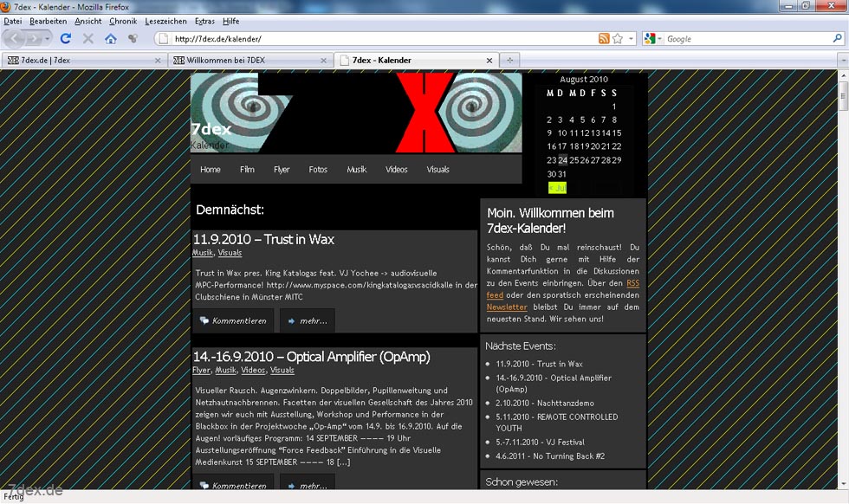Bookmark page with the star icon
849x504 pixels.
coord(618,38)
